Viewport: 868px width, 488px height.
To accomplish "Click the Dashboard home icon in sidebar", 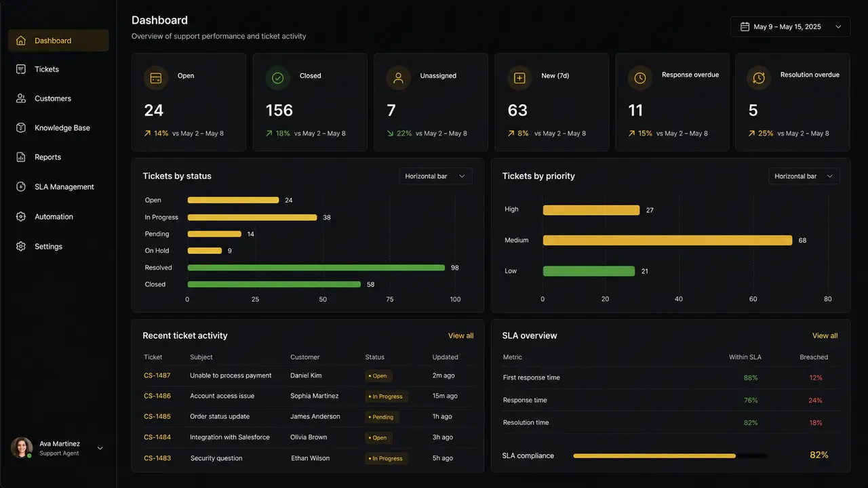I will pyautogui.click(x=21, y=41).
